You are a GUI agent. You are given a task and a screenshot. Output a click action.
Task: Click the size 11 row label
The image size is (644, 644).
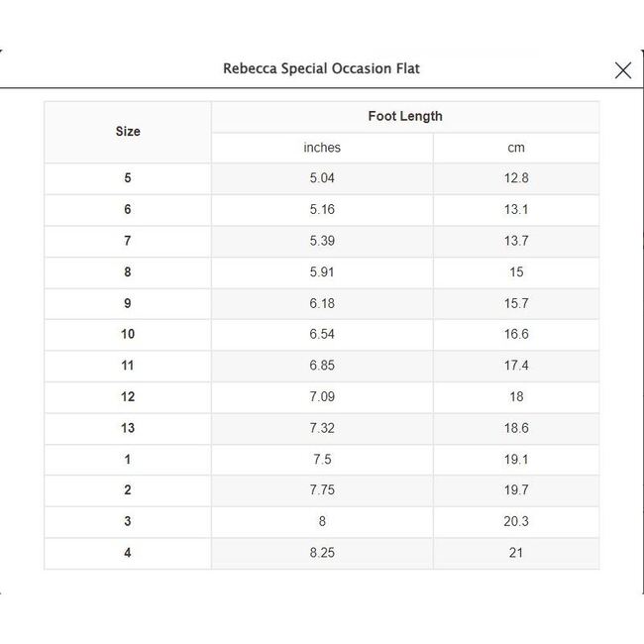tap(128, 366)
